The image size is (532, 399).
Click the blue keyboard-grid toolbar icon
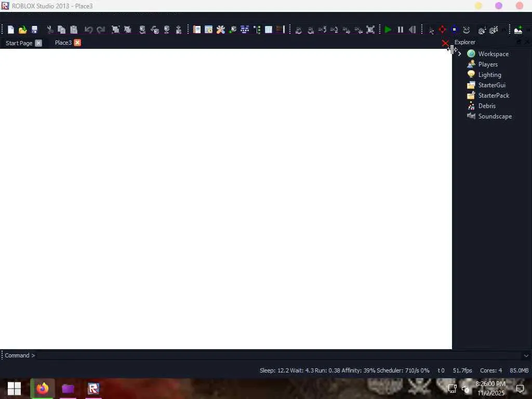click(x=245, y=30)
